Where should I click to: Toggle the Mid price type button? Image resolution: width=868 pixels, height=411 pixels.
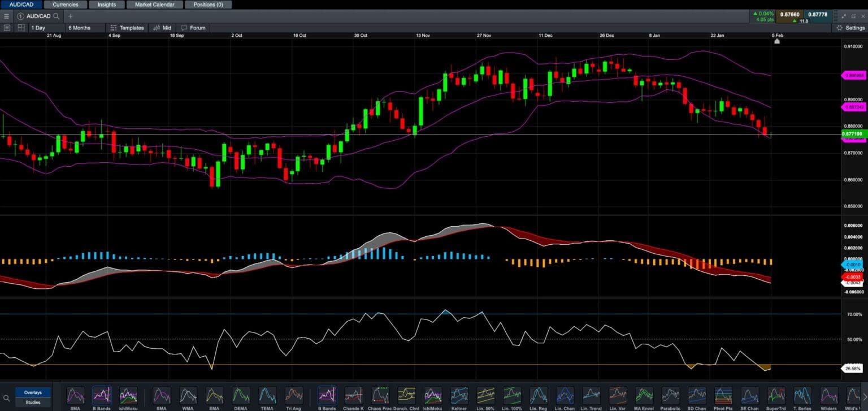coord(162,28)
